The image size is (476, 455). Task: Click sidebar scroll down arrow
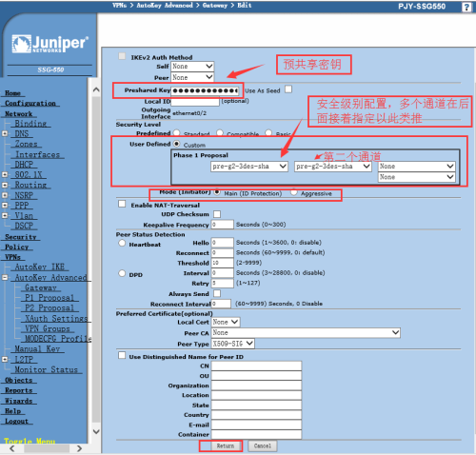[x=96, y=431]
